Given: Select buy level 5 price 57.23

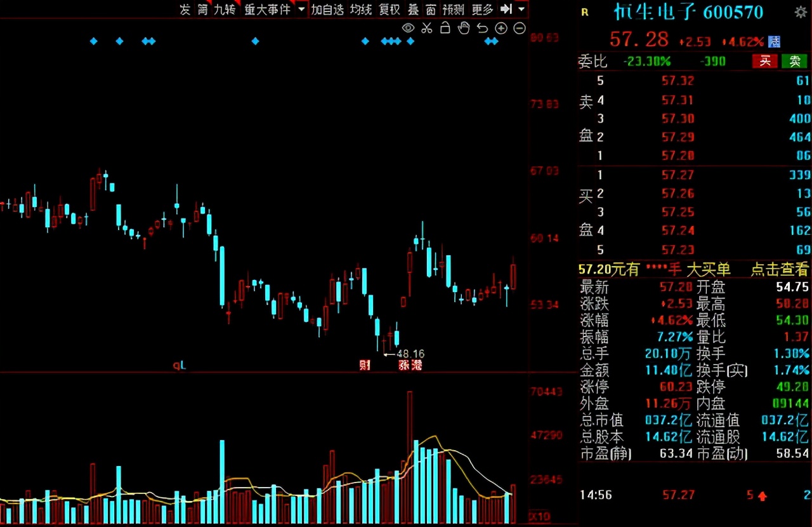Looking at the screenshot, I should coord(678,250).
